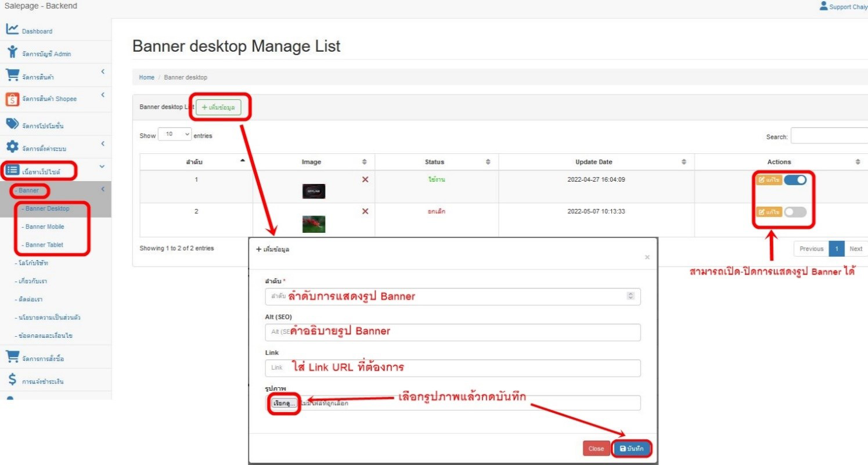Click the promotion tags icon
The width and height of the screenshot is (868, 465).
13,124
